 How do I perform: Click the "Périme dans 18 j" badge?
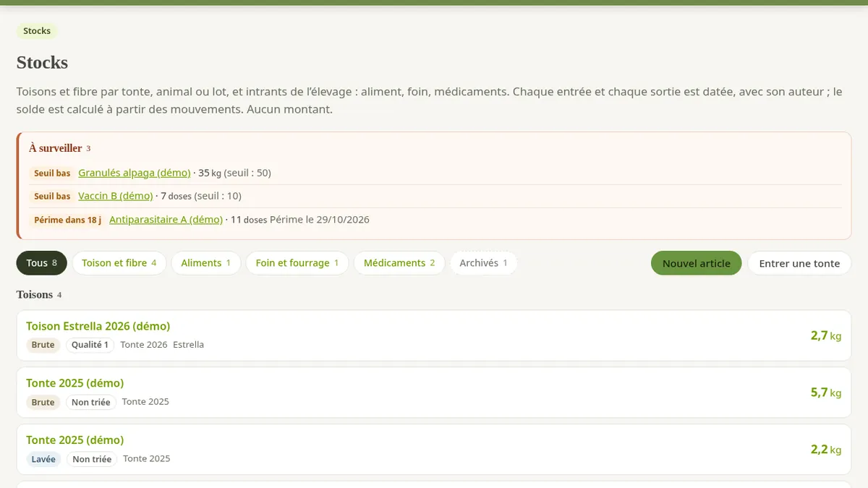pyautogui.click(x=68, y=220)
